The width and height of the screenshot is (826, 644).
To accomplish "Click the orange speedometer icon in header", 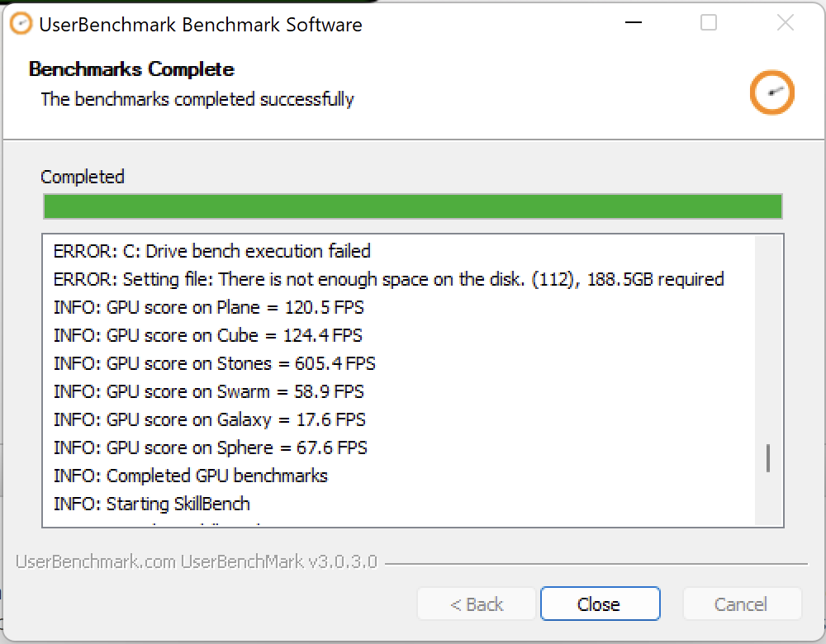I will [771, 92].
